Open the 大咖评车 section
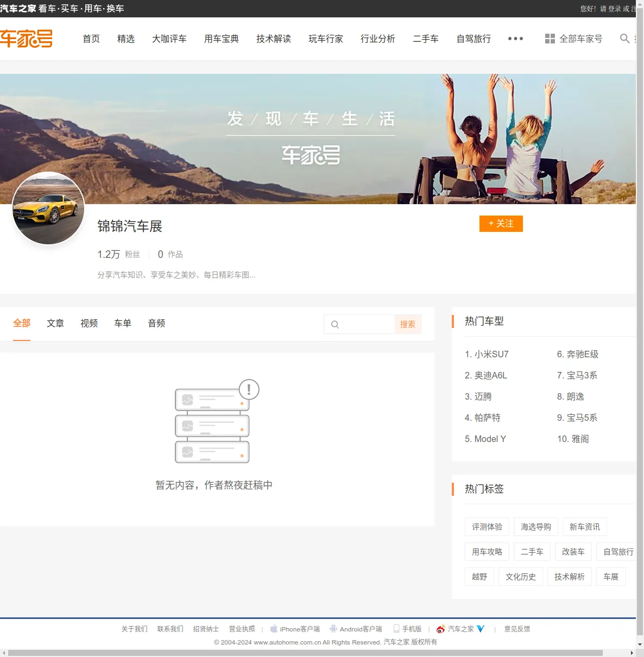 coord(169,39)
